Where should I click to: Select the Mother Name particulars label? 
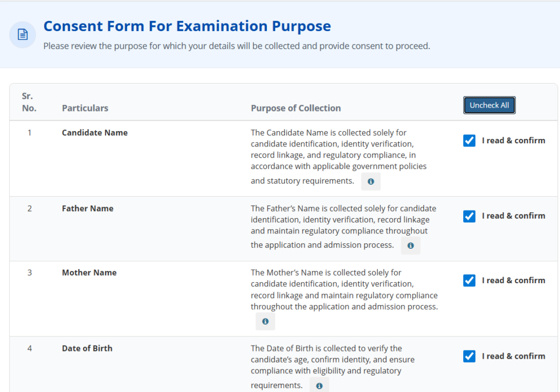tap(89, 273)
